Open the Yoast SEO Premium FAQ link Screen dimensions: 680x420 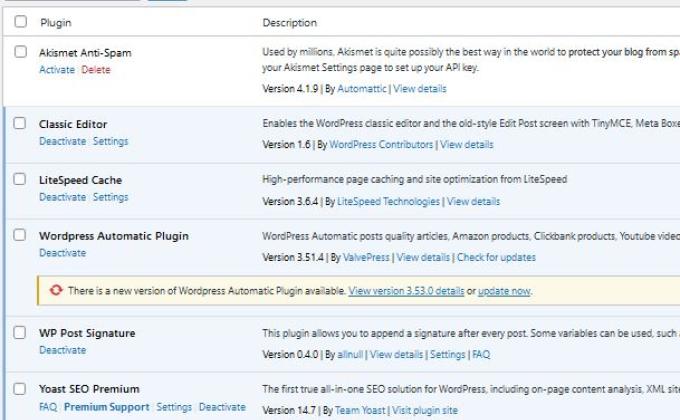coord(48,407)
